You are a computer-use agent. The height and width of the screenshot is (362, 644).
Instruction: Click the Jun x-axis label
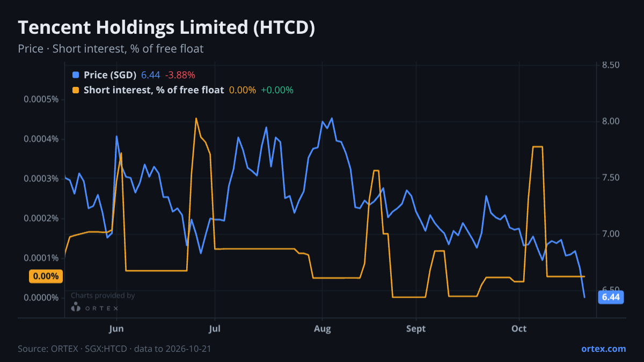[x=116, y=328]
